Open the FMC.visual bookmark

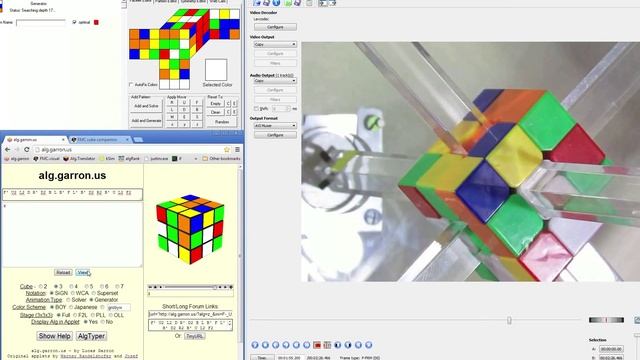(x=47, y=158)
